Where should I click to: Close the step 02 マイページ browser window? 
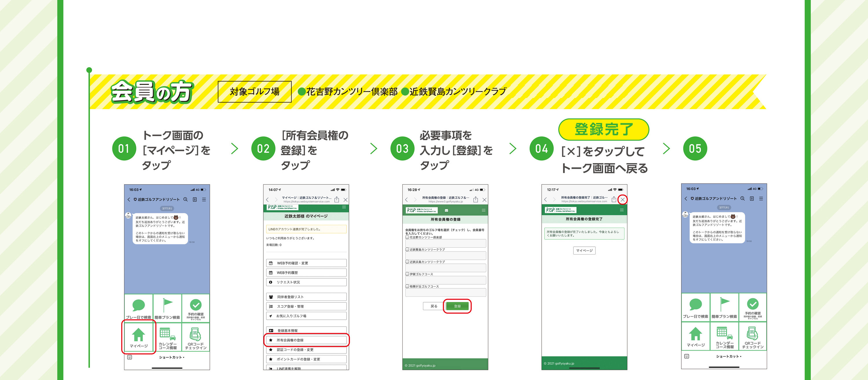(345, 200)
